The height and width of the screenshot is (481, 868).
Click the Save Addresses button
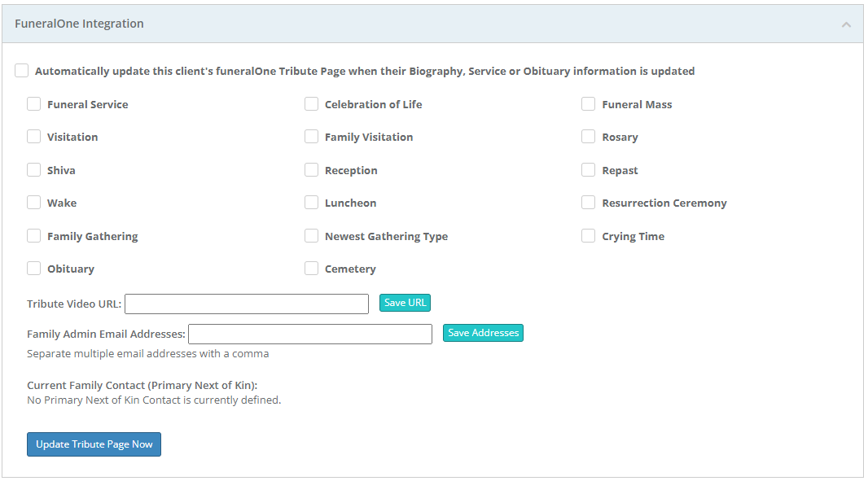coord(483,333)
